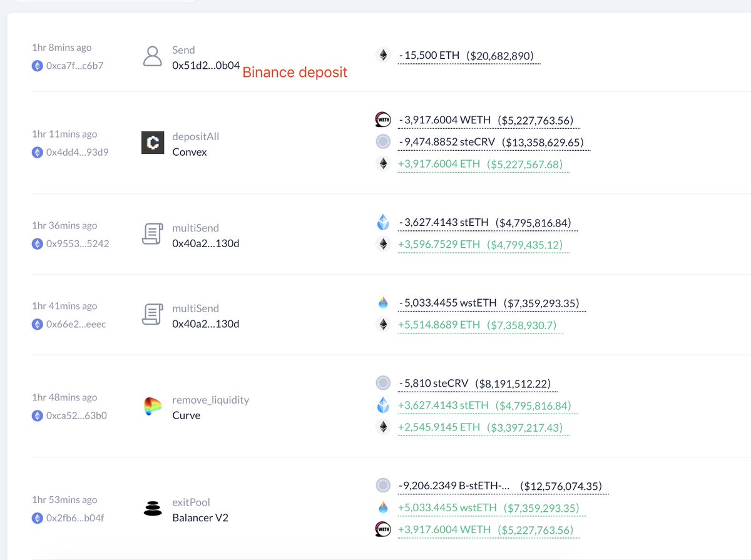Click the steCRV token icon beside -9,474.8852 steCRV

(x=383, y=142)
